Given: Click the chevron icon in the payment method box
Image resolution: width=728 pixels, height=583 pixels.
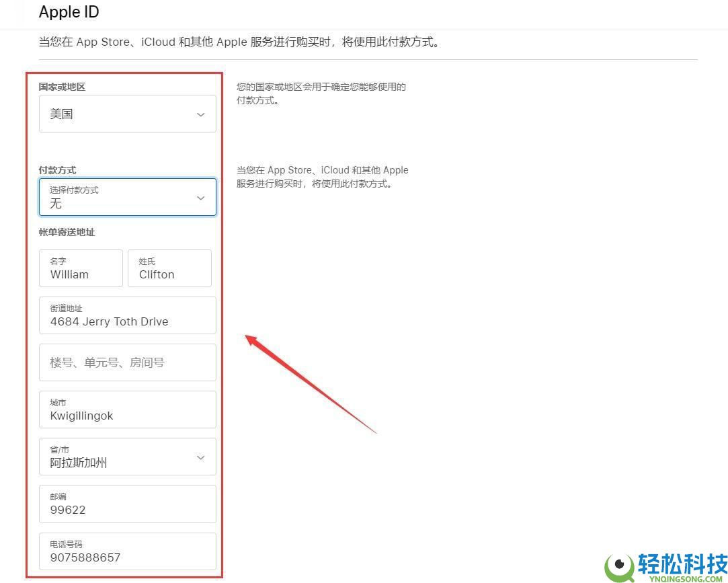Looking at the screenshot, I should point(200,198).
